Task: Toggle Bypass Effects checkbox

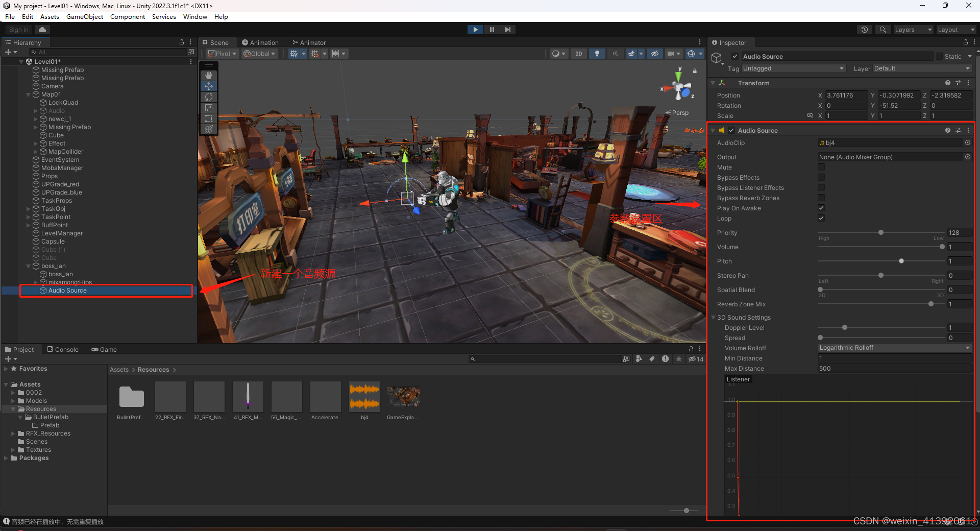Action: tap(821, 178)
